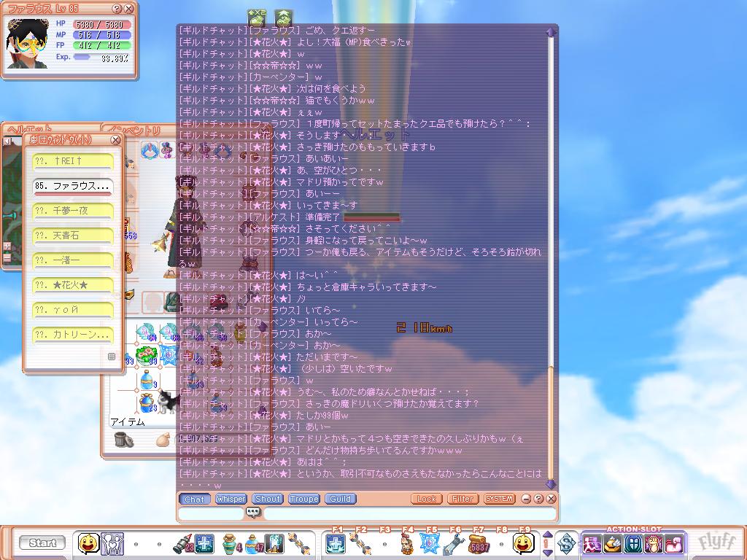Click the smiley emoticon icon beside Start
Image resolution: width=747 pixels, height=560 pixels.
coord(88,542)
